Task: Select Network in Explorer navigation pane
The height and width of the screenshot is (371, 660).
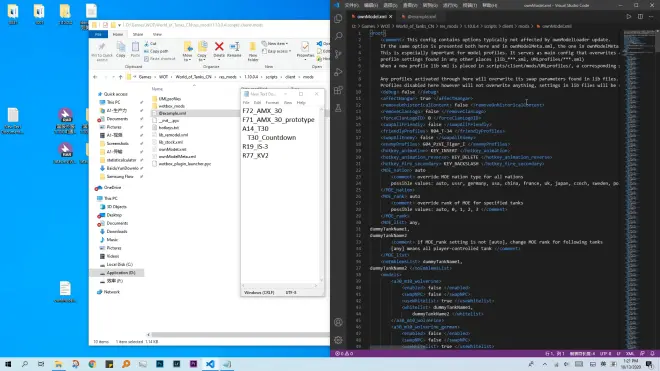Action: point(112,292)
